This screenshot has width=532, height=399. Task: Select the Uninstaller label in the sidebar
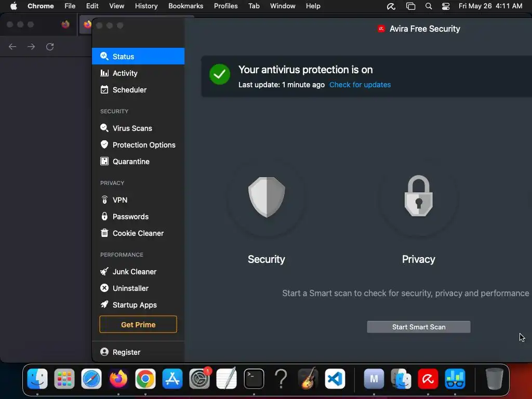point(130,288)
